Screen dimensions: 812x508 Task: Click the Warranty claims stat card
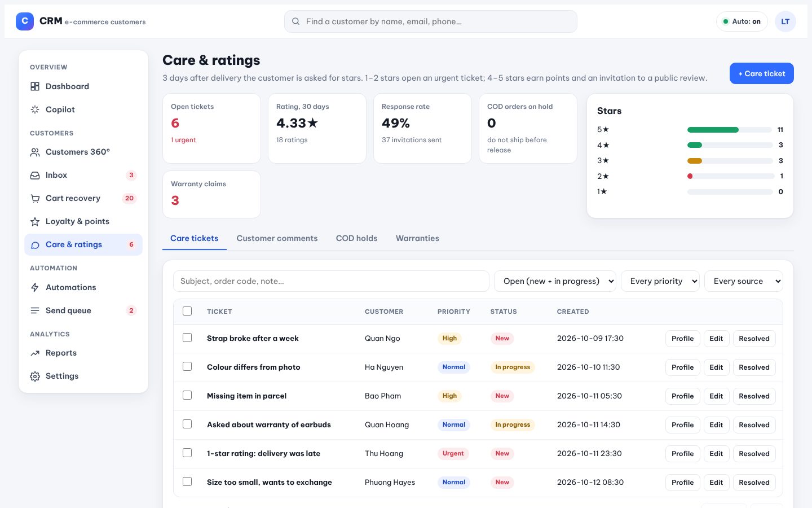pyautogui.click(x=211, y=194)
